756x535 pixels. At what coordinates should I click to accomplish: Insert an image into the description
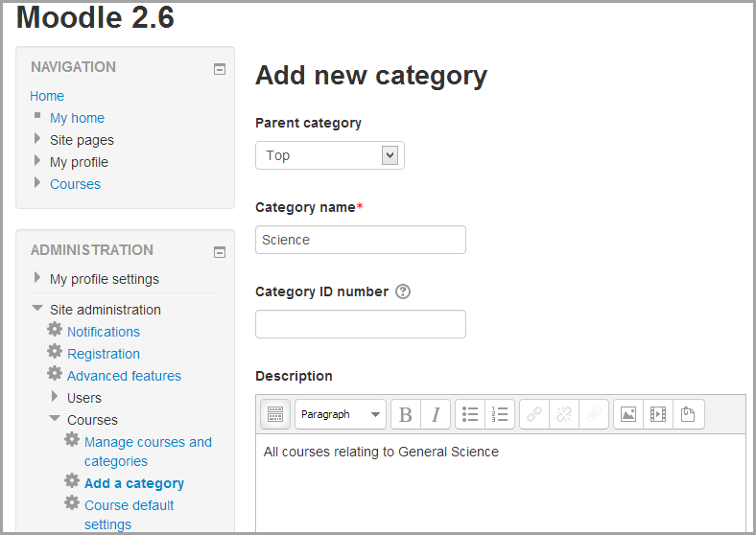coord(628,414)
